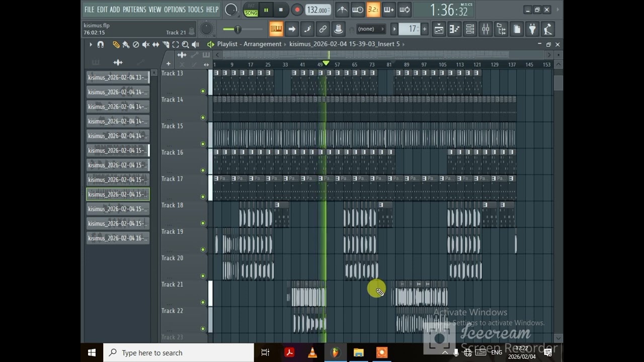Viewport: 644px width, 362px height.
Task: Toggle the snap magnet in the playlist toolbar
Action: (x=101, y=44)
